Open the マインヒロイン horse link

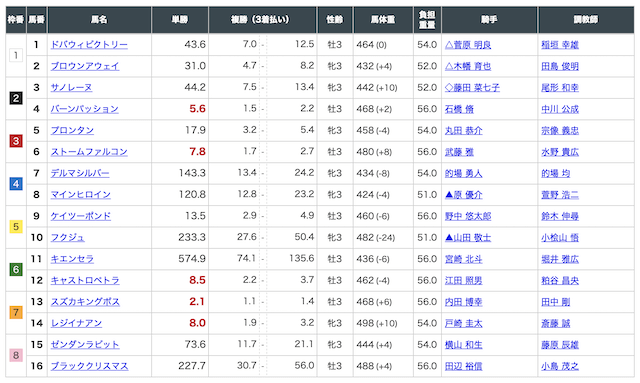coord(81,195)
